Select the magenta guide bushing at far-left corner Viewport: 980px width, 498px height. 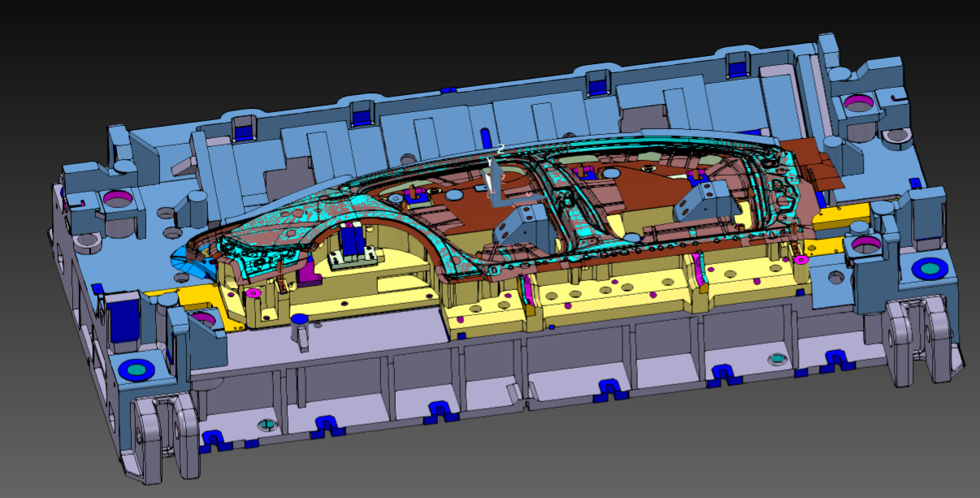click(116, 199)
